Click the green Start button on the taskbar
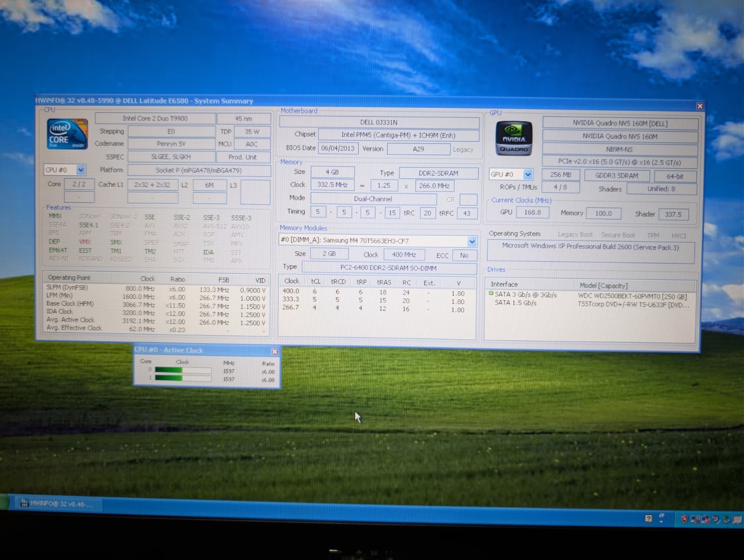The height and width of the screenshot is (560, 744). (4, 503)
